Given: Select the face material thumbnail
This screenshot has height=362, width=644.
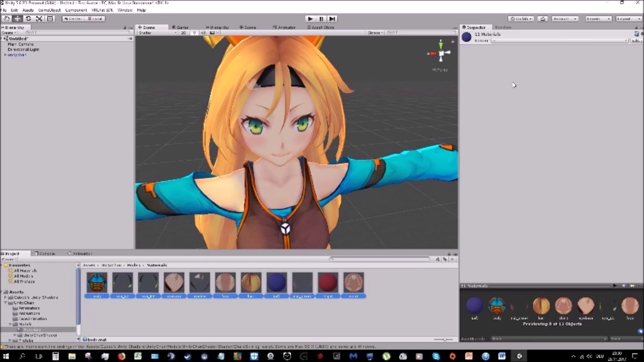Looking at the screenshot, I should click(225, 283).
